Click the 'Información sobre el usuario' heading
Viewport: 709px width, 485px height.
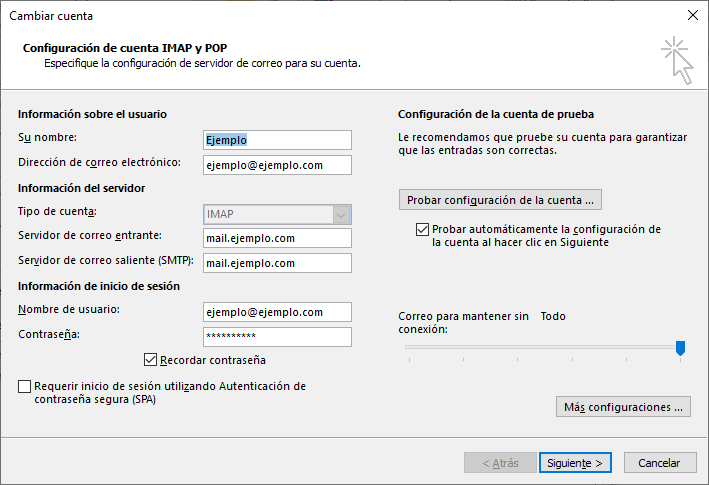92,114
